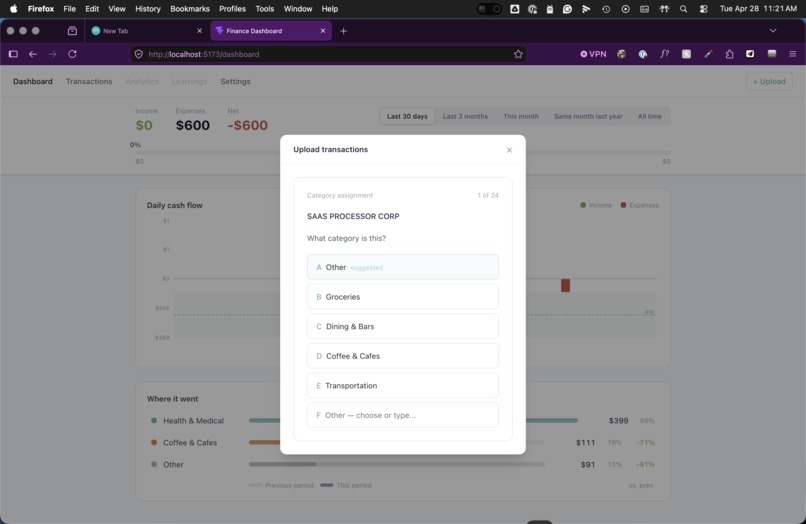The image size is (806, 524).
Task: Open the Settings nav tab
Action: [235, 81]
